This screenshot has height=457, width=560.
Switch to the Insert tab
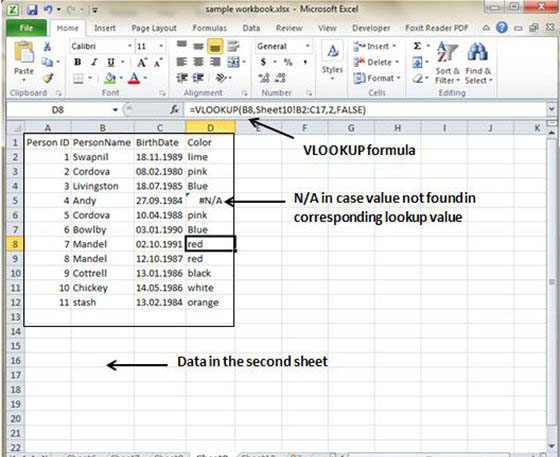(105, 28)
